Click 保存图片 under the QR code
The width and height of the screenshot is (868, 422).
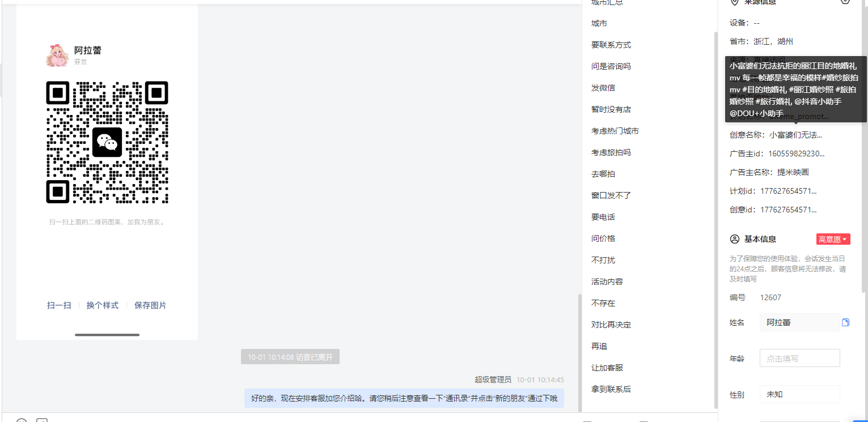(150, 305)
